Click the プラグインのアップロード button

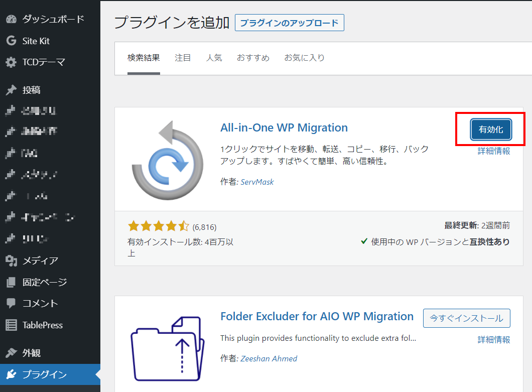coord(289,23)
